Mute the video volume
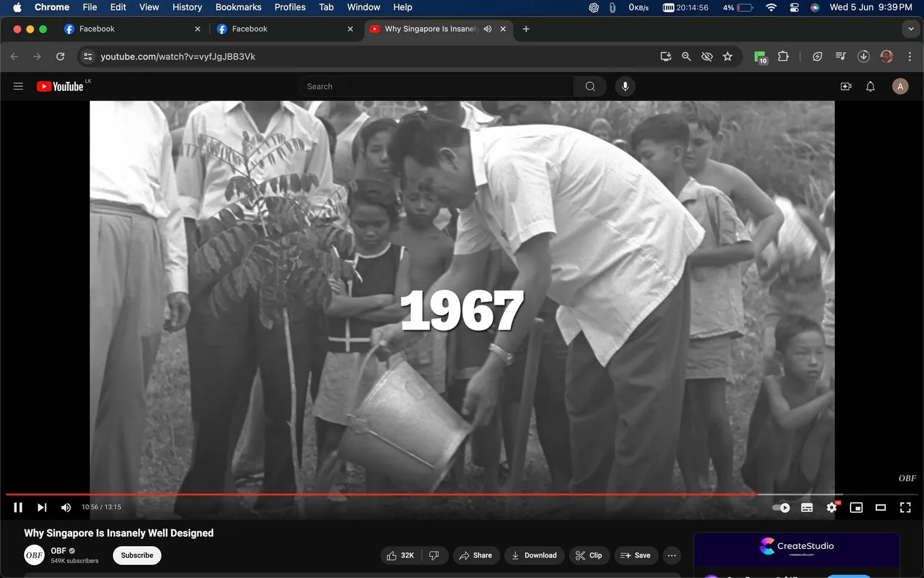 [x=66, y=507]
